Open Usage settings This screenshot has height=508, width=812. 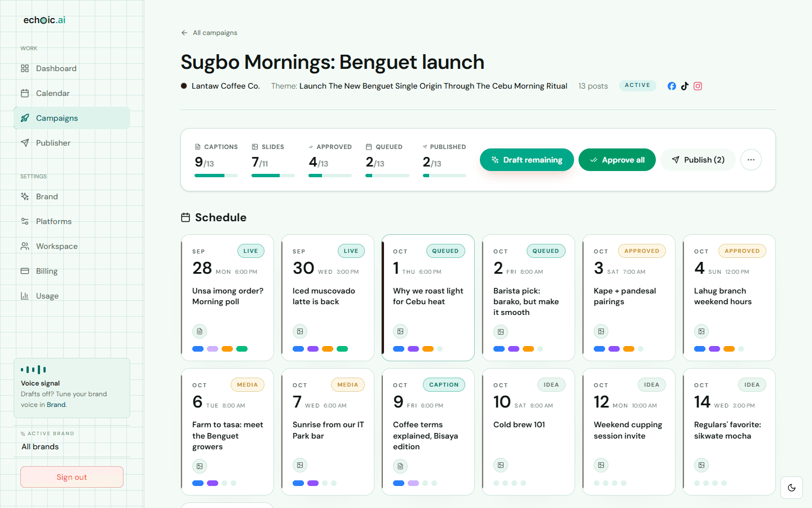click(72, 296)
